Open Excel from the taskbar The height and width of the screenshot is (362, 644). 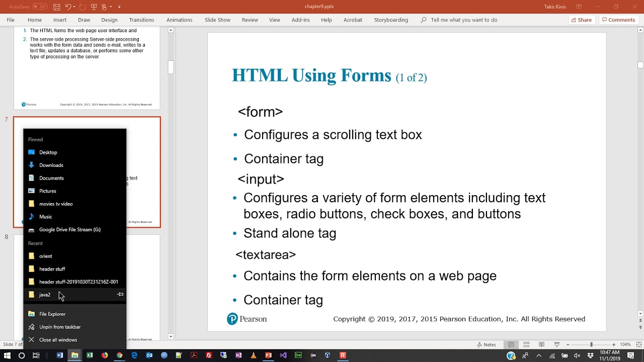[x=90, y=355]
